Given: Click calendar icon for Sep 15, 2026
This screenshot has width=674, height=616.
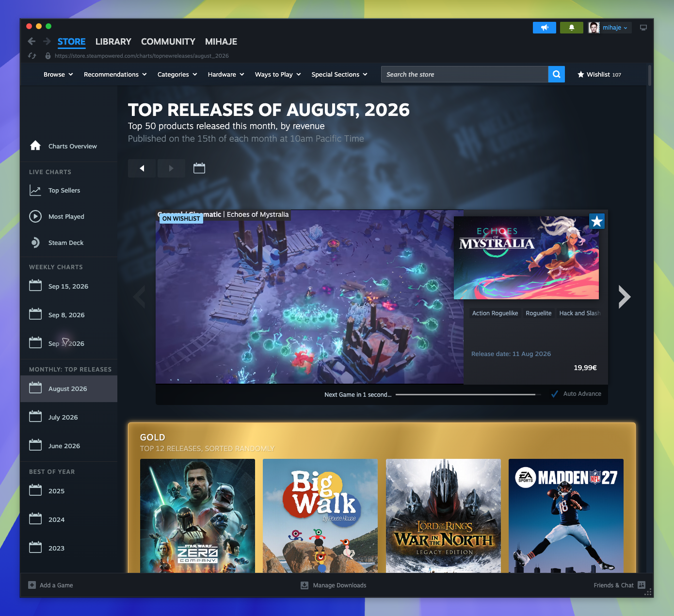Looking at the screenshot, I should point(35,286).
